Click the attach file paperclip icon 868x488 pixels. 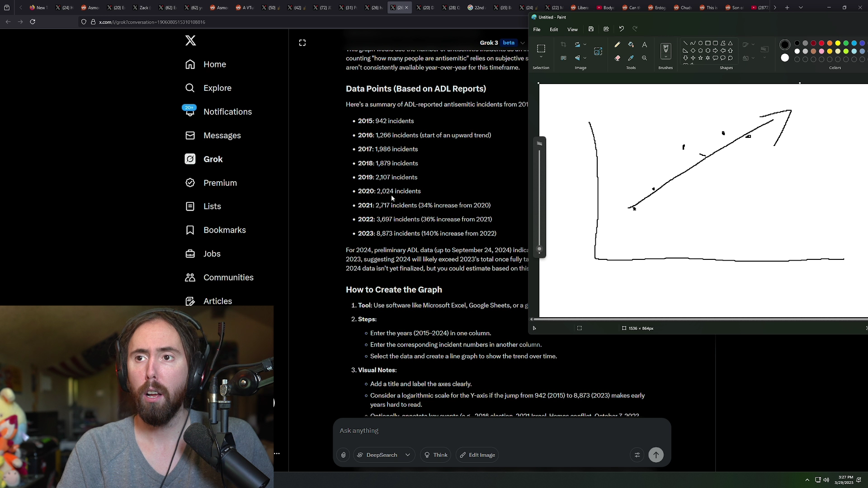point(344,455)
